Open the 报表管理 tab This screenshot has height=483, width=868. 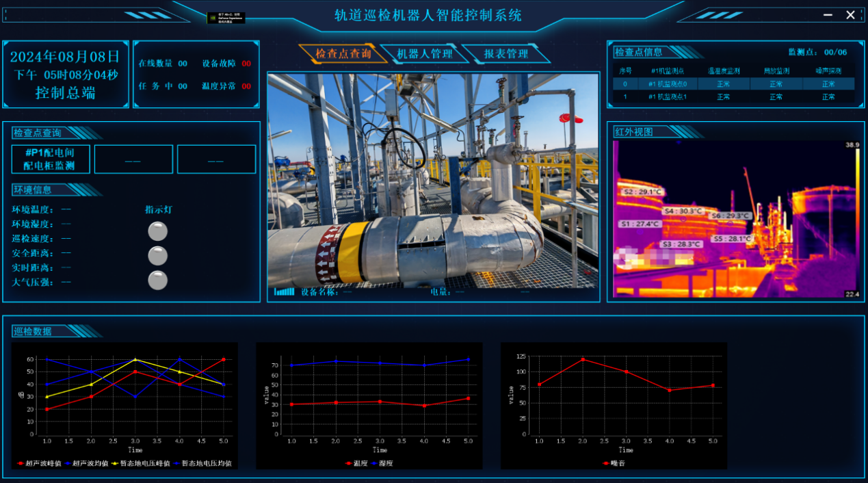point(505,54)
